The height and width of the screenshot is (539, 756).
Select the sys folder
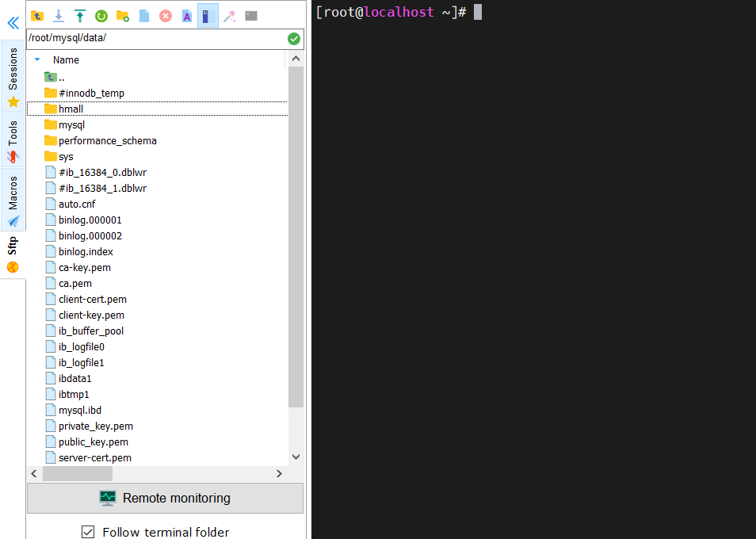point(59,157)
